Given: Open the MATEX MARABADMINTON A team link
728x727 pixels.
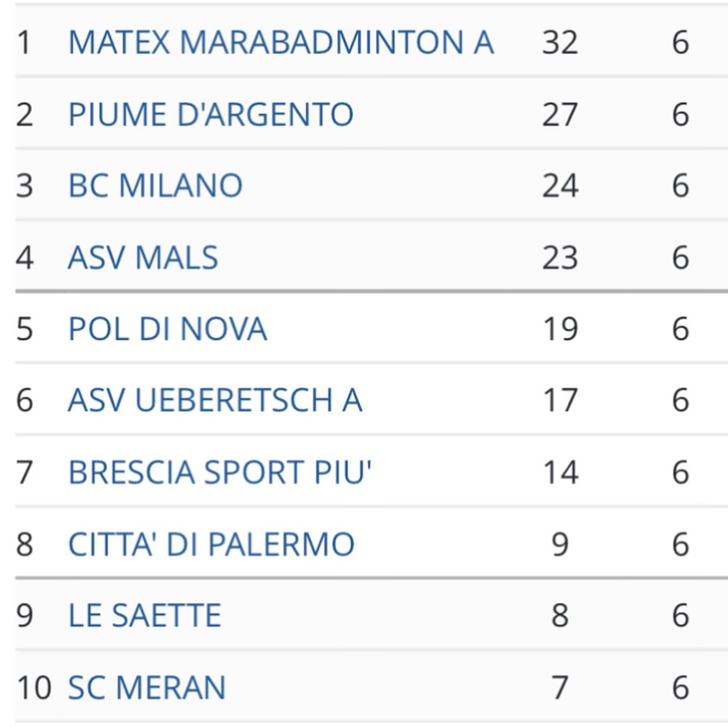Looking at the screenshot, I should [280, 42].
